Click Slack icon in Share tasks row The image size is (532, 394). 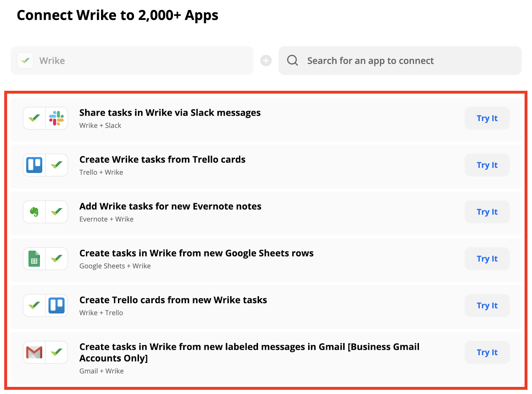click(x=57, y=118)
